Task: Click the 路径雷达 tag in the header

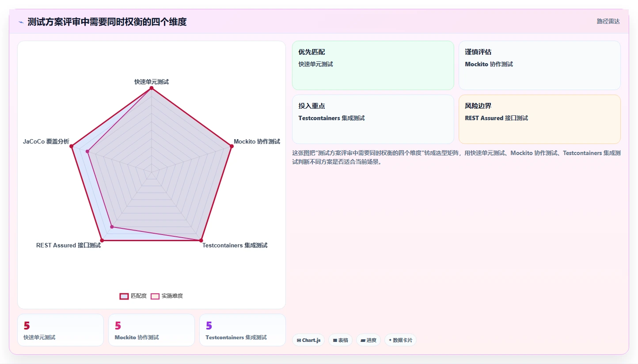Action: [x=608, y=21]
